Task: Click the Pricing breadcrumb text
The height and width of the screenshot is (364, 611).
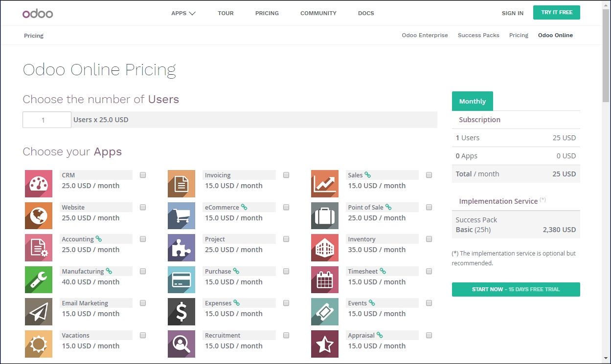Action: tap(34, 36)
